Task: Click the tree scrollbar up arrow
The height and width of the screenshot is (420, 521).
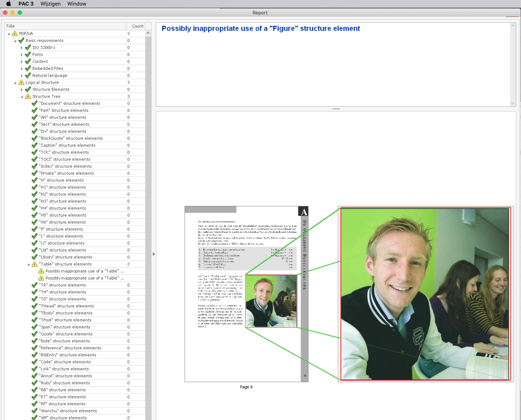Action: pos(148,33)
